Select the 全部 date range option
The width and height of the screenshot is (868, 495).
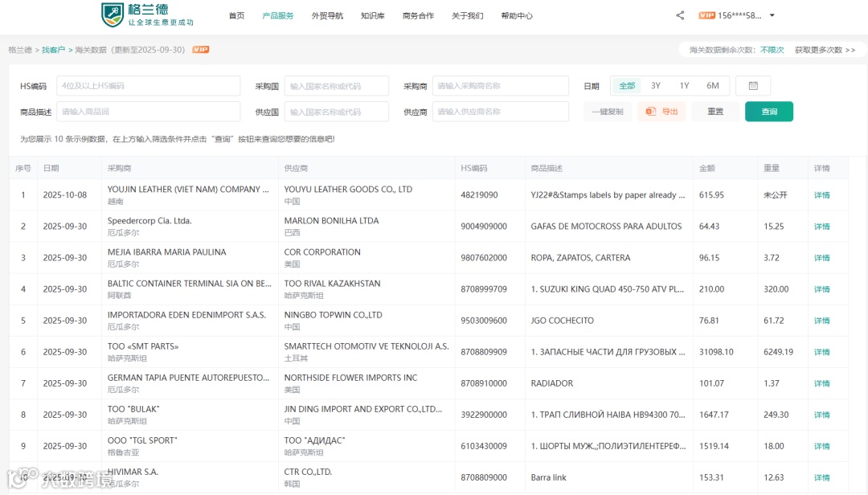click(627, 86)
